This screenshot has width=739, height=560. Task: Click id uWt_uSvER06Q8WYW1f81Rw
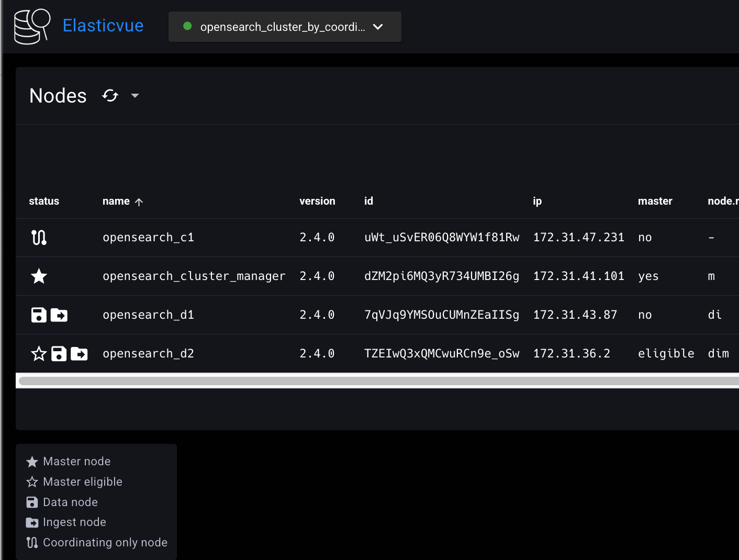[442, 237]
